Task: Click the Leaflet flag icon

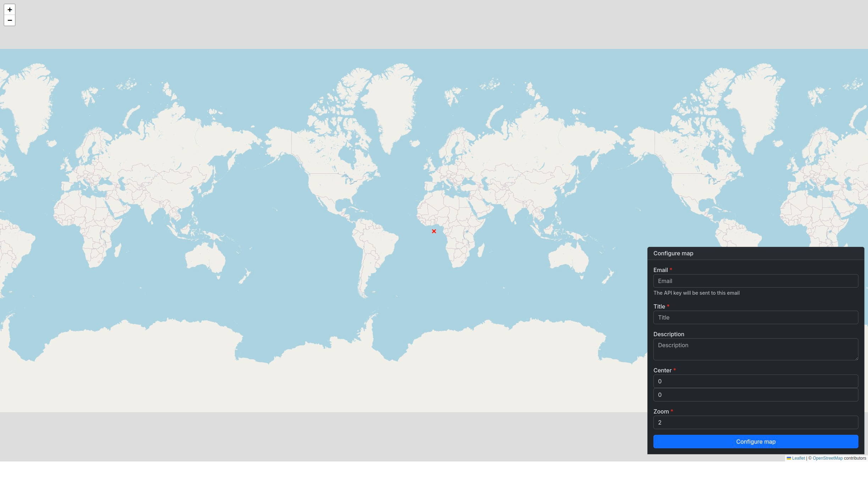Action: [789, 458]
